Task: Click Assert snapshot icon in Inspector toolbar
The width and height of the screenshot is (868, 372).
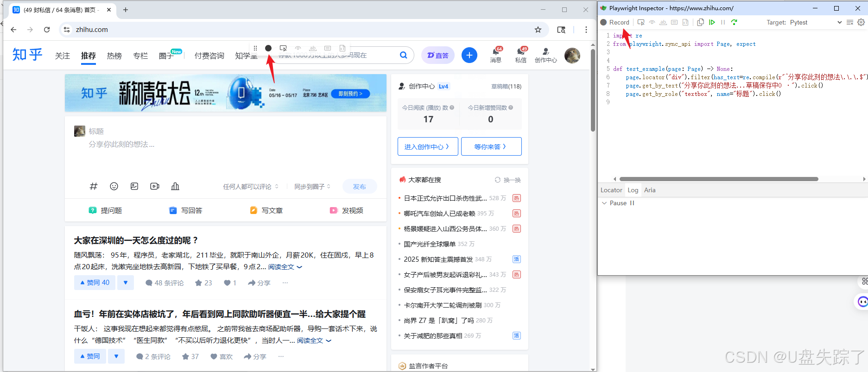Action: point(685,22)
